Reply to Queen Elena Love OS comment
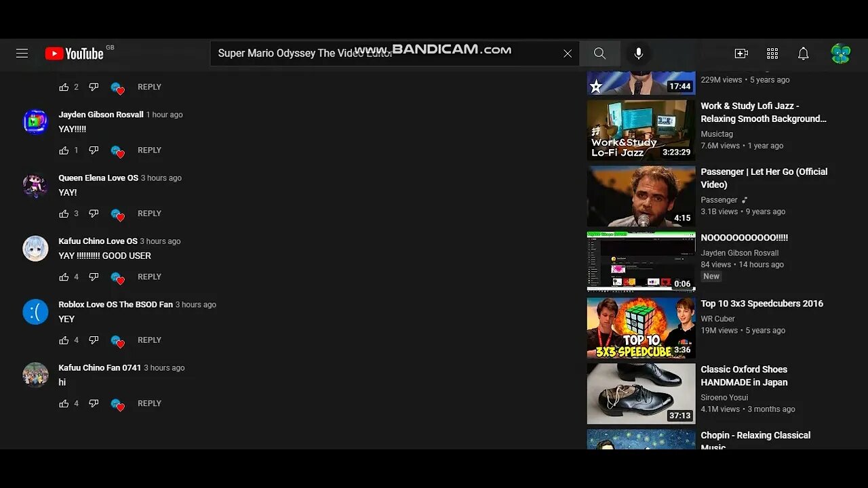The image size is (868, 488). pyautogui.click(x=149, y=213)
